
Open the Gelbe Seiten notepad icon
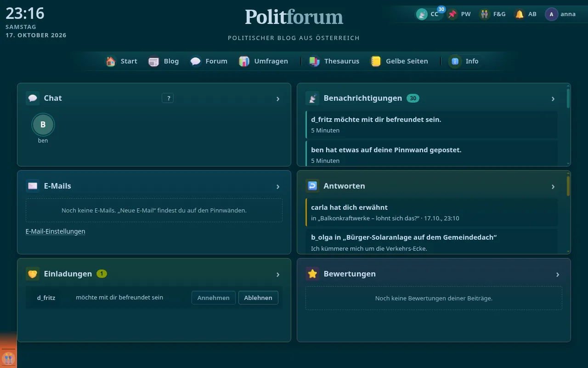(x=376, y=61)
